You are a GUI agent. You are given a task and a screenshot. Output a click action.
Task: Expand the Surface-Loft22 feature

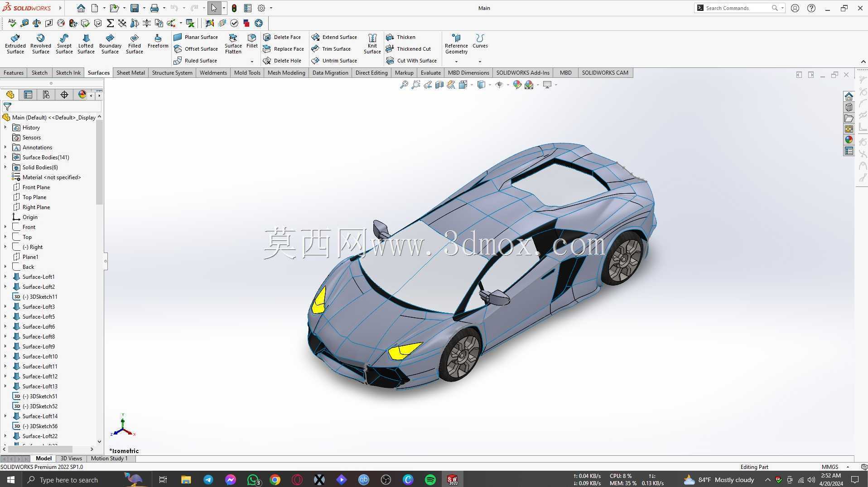point(5,436)
